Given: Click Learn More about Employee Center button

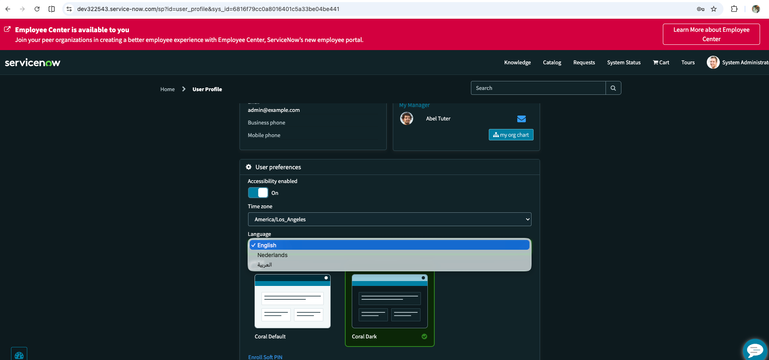Looking at the screenshot, I should point(711,34).
